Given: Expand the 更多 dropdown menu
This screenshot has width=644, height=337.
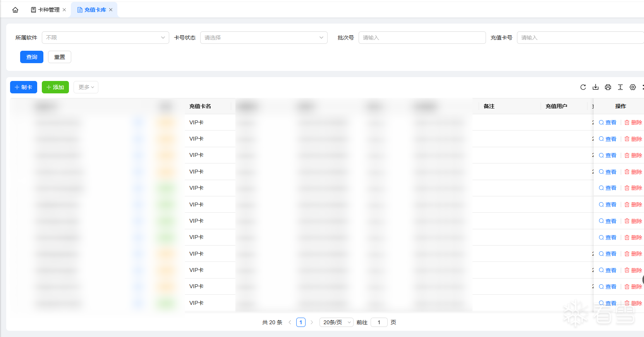Looking at the screenshot, I should pyautogui.click(x=86, y=87).
